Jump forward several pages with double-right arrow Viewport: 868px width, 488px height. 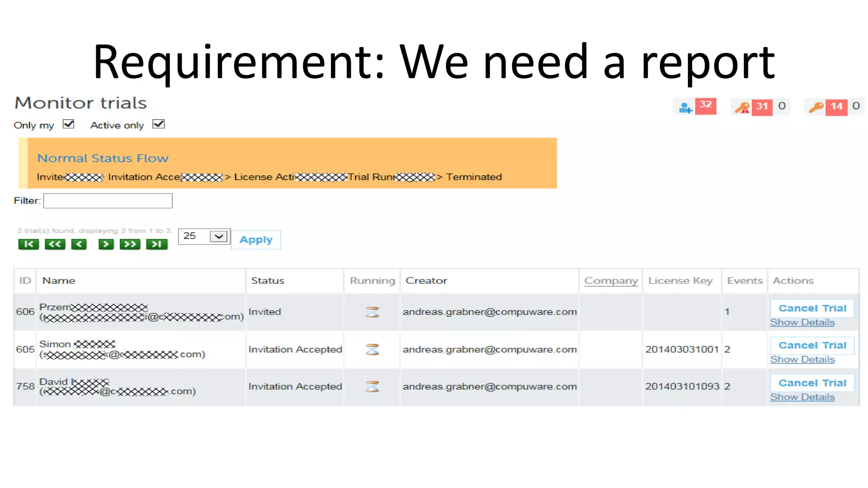[130, 244]
